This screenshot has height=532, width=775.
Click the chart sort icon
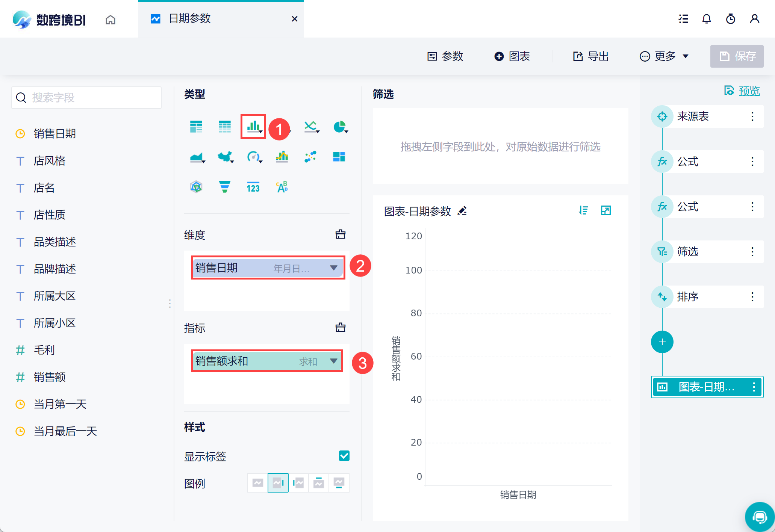tap(583, 210)
